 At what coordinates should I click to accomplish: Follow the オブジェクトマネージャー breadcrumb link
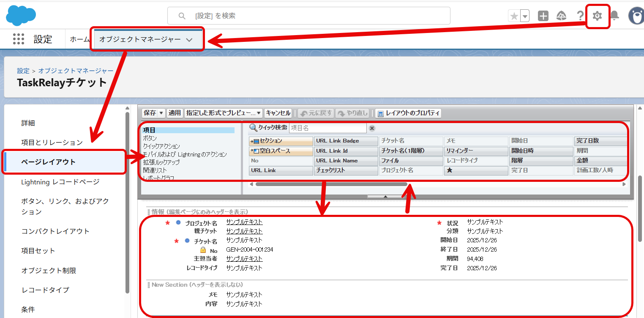tap(76, 71)
